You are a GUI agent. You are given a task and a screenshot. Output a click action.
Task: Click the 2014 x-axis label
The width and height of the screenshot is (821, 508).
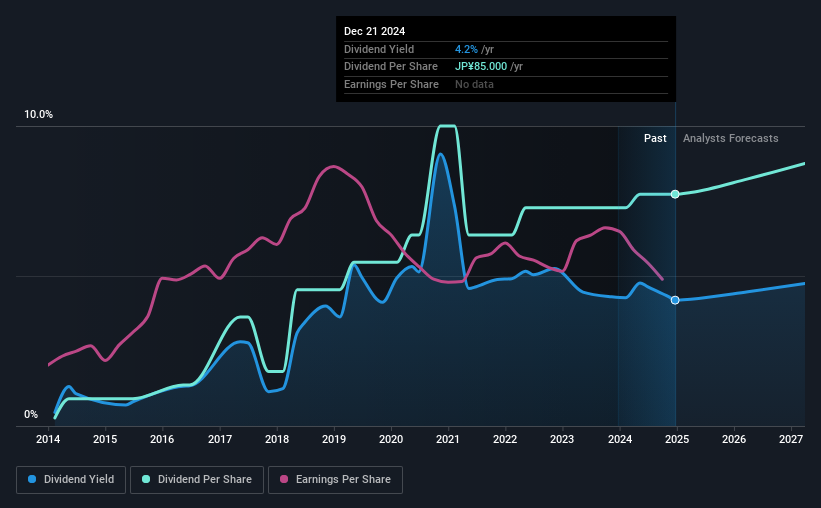coord(48,439)
